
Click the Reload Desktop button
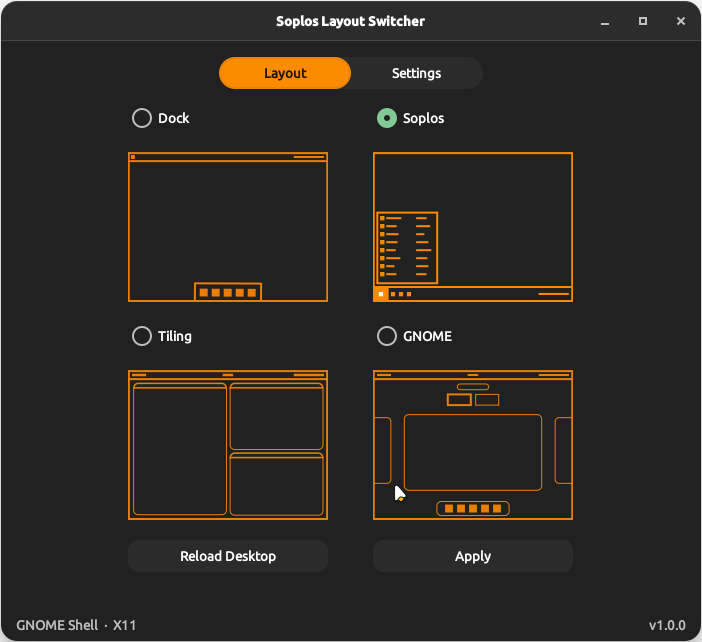pyautogui.click(x=228, y=556)
